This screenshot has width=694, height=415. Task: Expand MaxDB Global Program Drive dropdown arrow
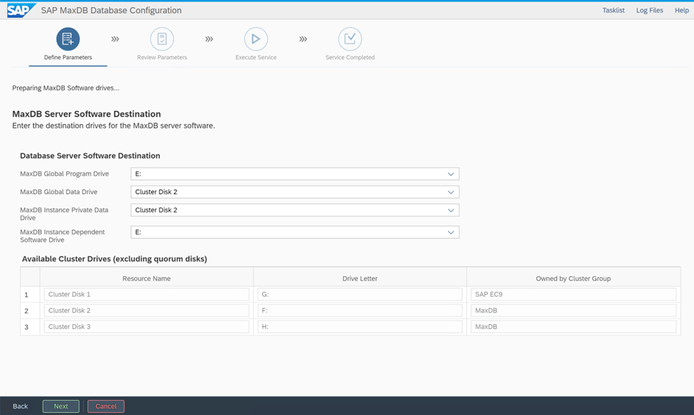tap(451, 174)
